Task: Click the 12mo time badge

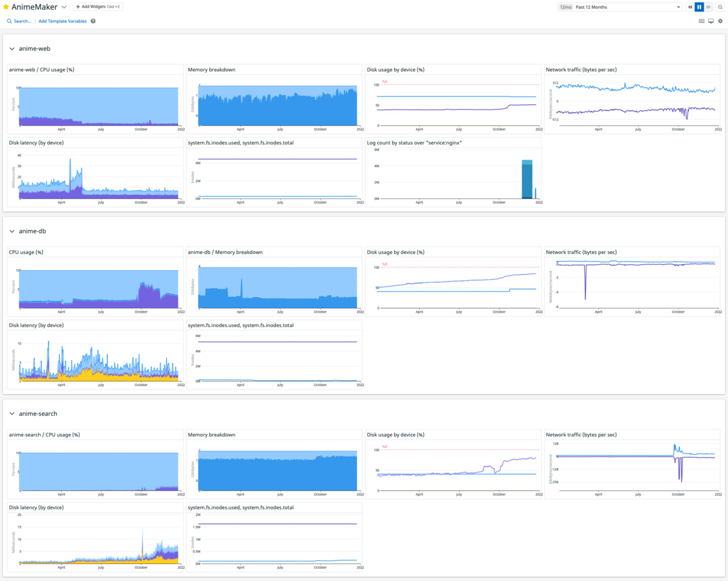Action: point(565,7)
